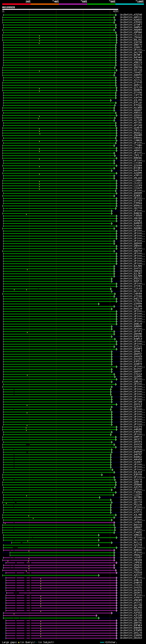The image size is (146, 644).
Task: Click the purple alignment bar for UniRef100_O81919
Action: click(61, 638)
